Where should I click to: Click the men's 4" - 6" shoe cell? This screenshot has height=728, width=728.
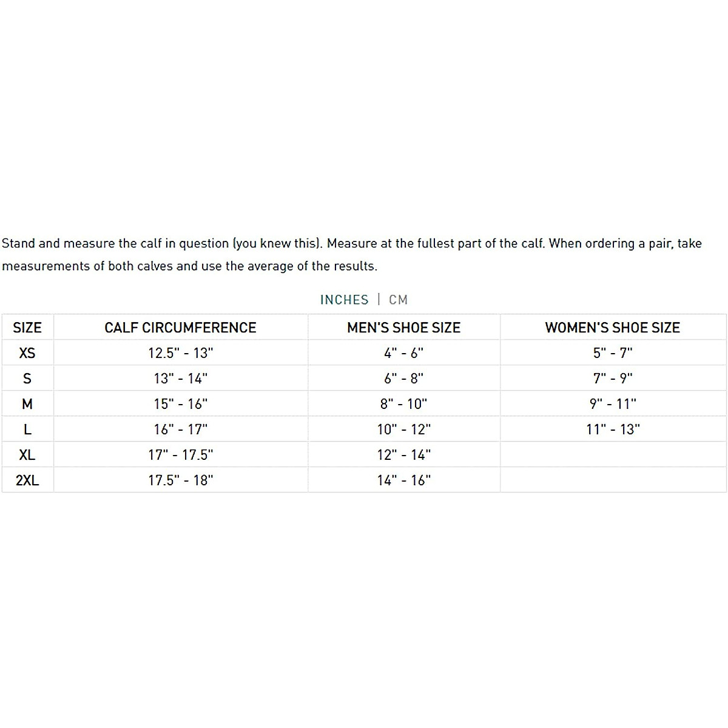coord(403,353)
